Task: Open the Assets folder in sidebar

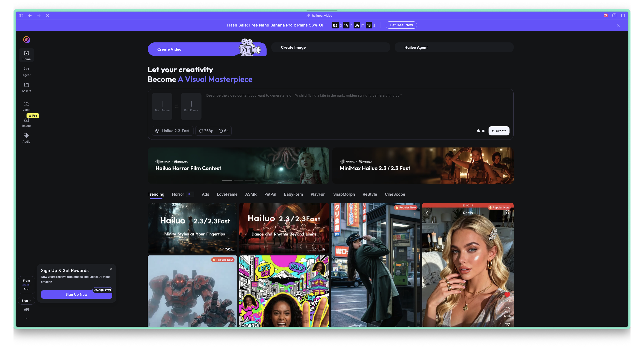Action: pyautogui.click(x=26, y=87)
